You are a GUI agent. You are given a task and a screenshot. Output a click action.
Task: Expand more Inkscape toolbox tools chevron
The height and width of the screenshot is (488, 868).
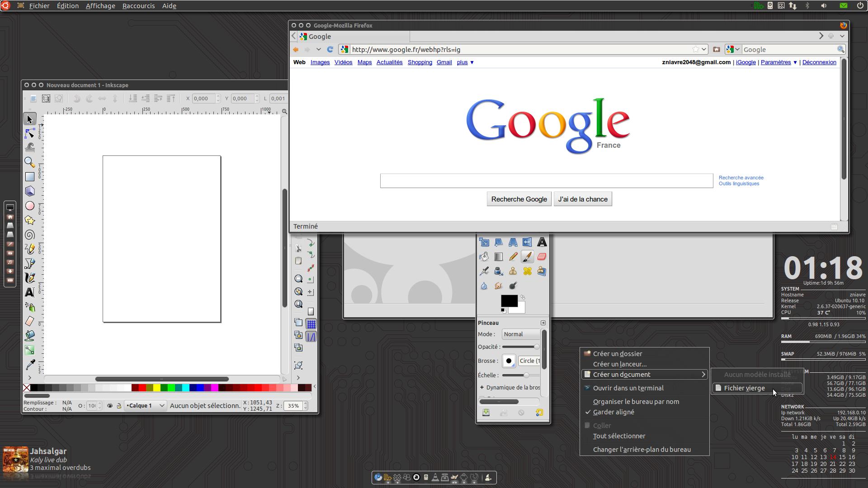tap(30, 378)
